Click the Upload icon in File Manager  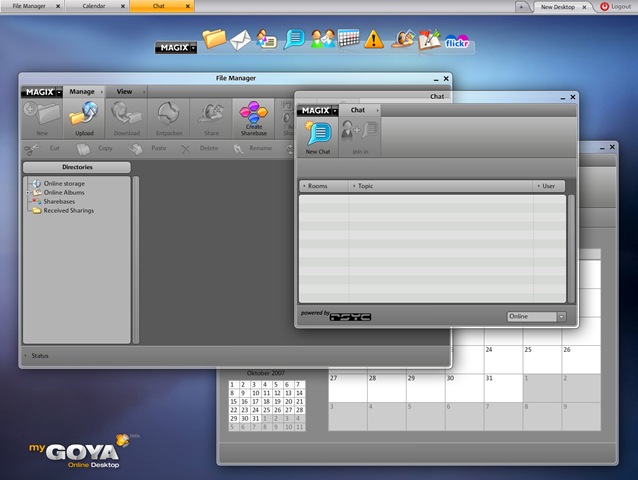pyautogui.click(x=84, y=118)
